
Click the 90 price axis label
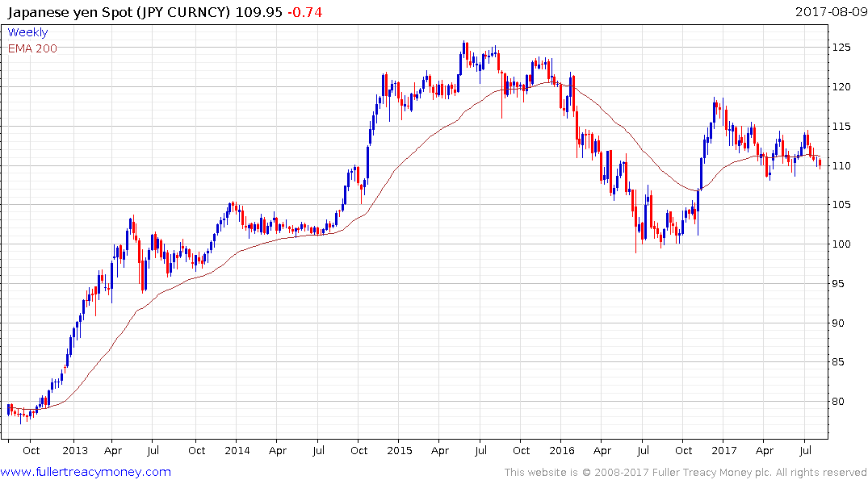tap(838, 323)
